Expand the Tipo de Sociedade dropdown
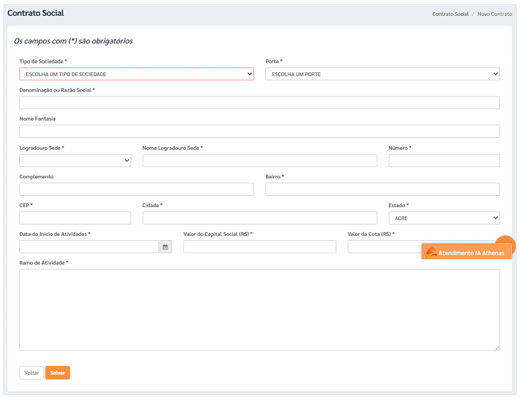This screenshot has height=398, width=521. pos(136,74)
